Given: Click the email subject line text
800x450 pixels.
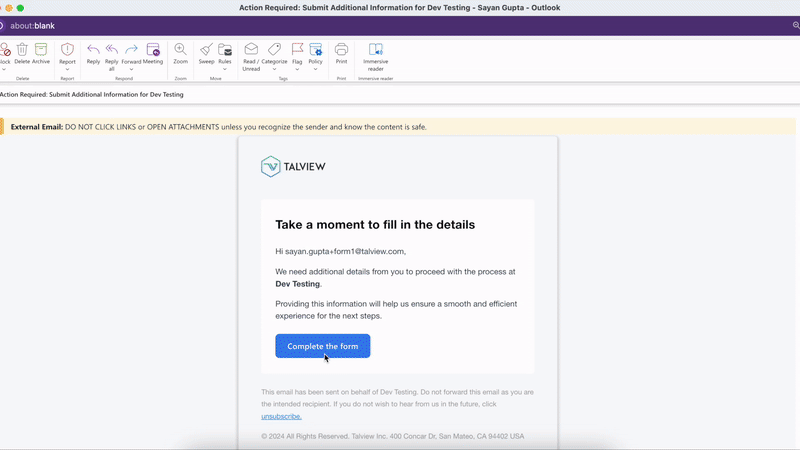Looking at the screenshot, I should click(x=92, y=94).
